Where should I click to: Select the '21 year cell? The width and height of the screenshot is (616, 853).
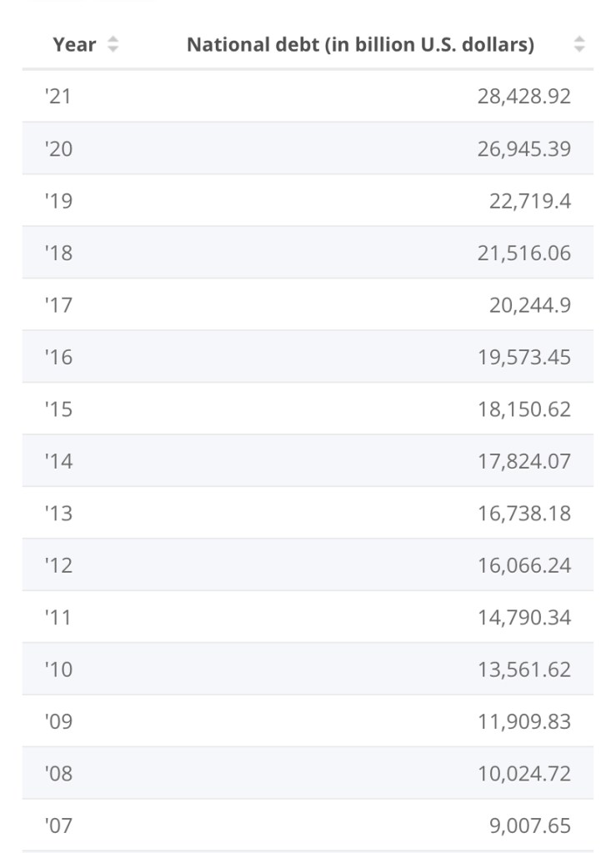pos(58,97)
